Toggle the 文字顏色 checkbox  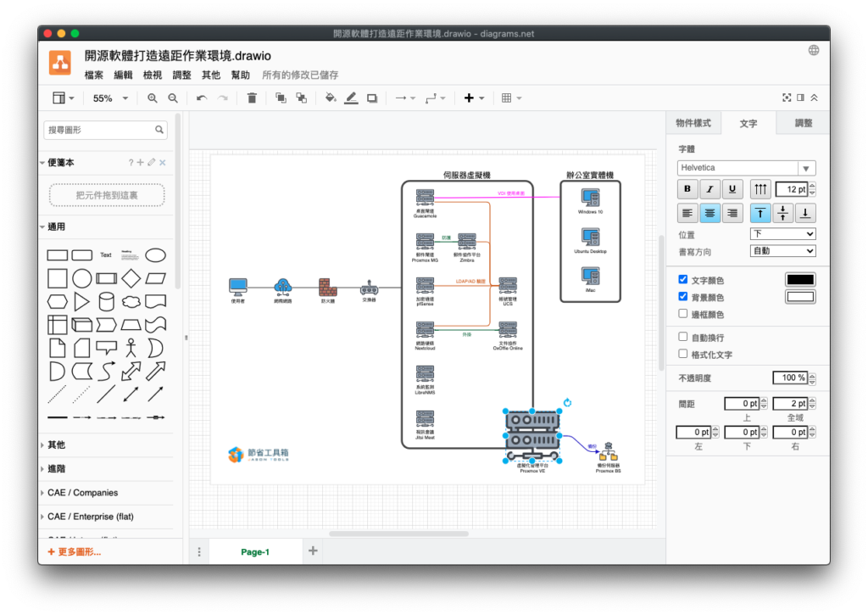click(x=683, y=280)
